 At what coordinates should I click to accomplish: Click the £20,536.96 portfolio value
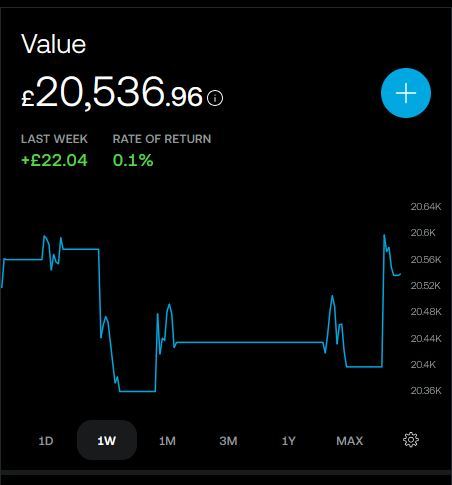tap(112, 92)
